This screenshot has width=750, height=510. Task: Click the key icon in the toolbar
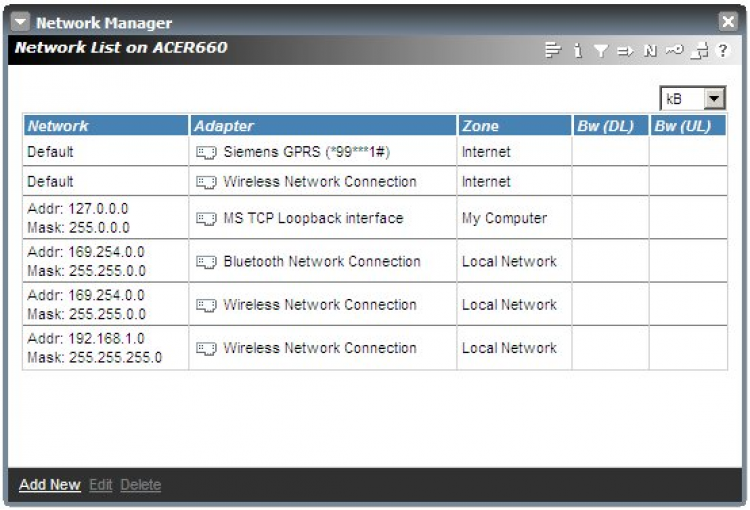tap(675, 50)
